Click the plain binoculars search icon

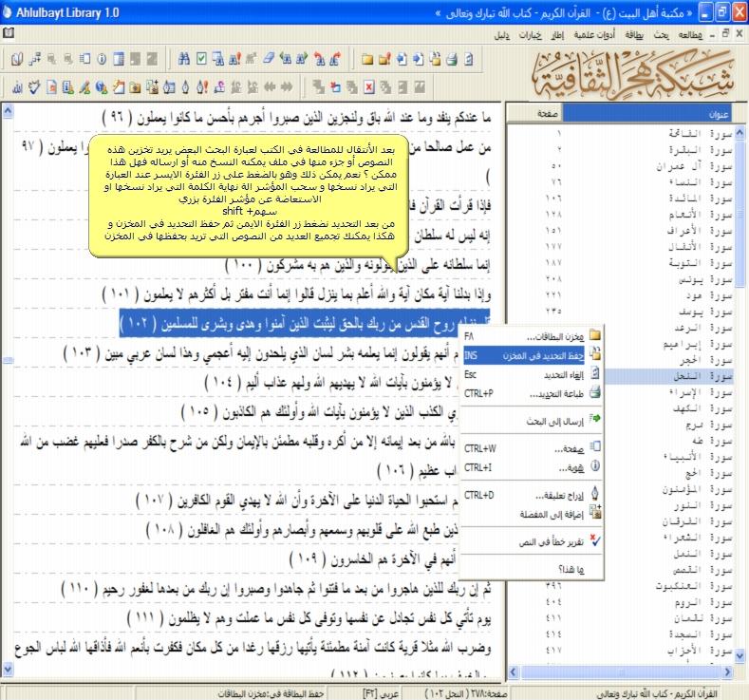click(x=184, y=59)
